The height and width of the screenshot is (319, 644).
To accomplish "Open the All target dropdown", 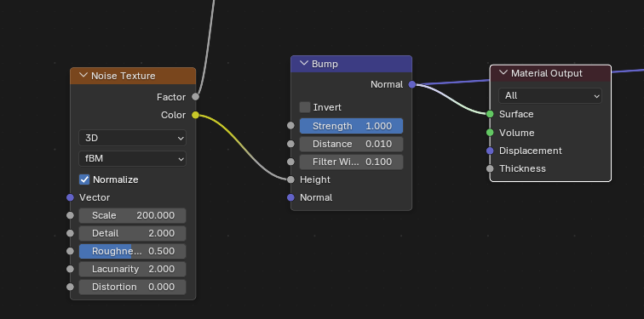I will coord(550,95).
